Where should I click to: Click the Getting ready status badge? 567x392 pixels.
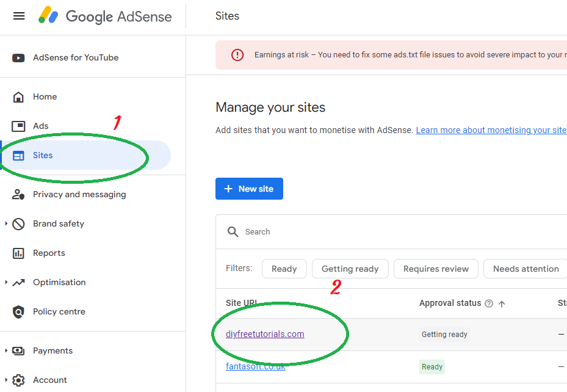(x=444, y=335)
